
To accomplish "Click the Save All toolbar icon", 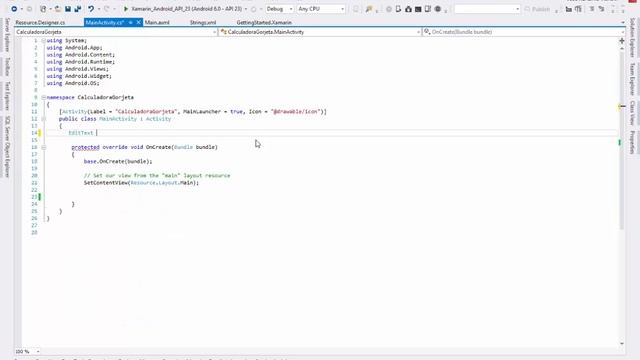I will point(78,9).
